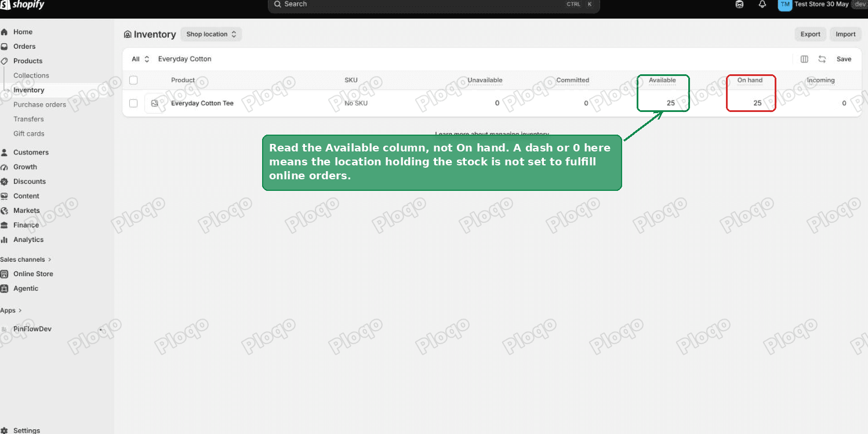Open Transfers in sidebar

pos(28,119)
